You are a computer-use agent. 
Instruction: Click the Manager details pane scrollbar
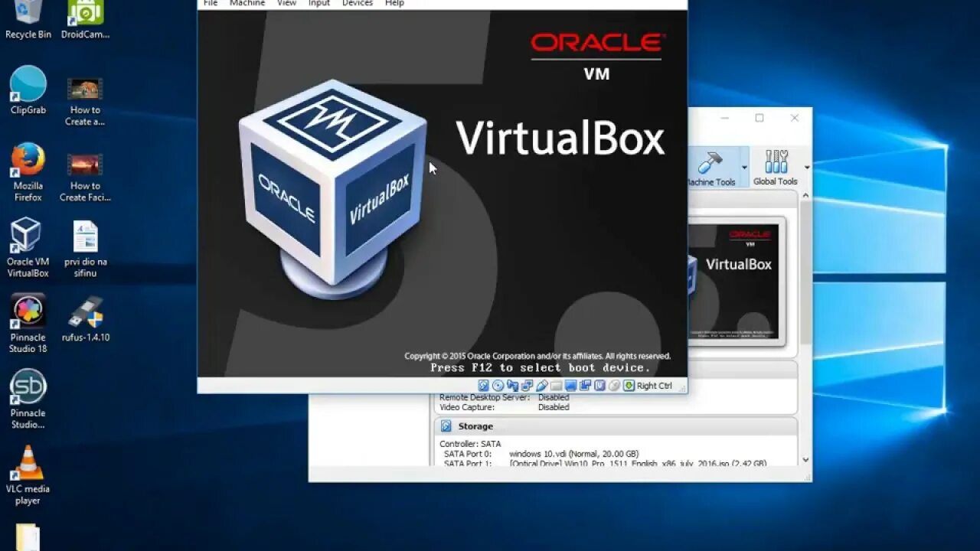point(805,272)
